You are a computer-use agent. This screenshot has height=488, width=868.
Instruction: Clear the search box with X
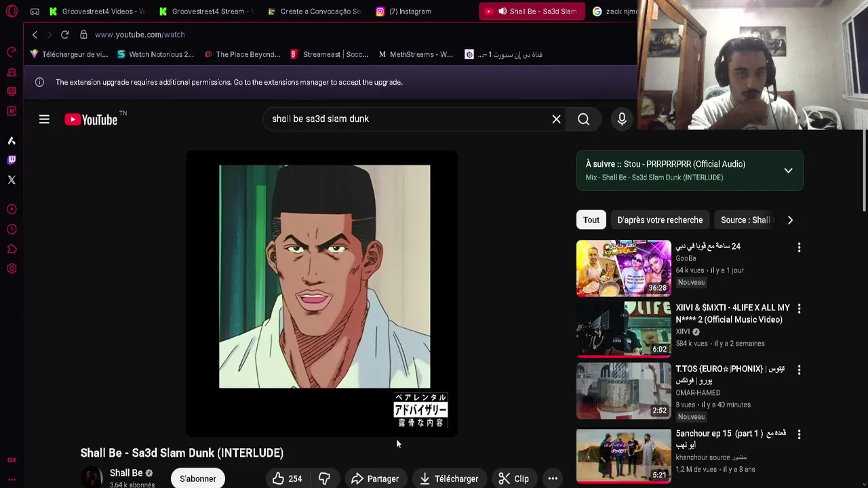pos(556,119)
